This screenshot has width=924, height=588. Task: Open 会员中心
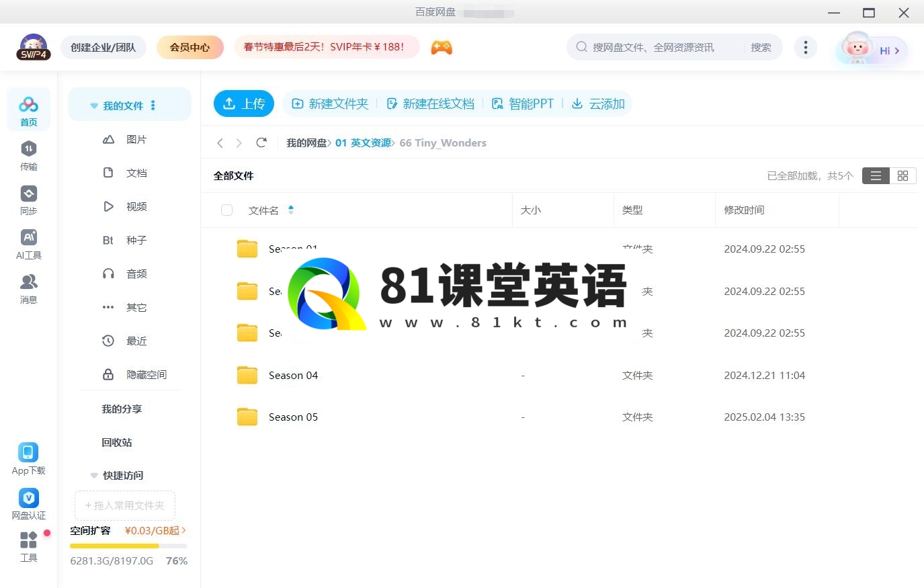190,47
